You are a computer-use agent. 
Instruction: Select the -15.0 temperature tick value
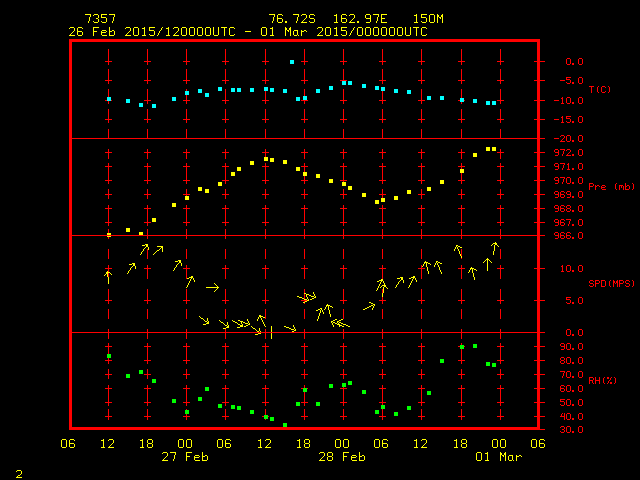coord(568,120)
